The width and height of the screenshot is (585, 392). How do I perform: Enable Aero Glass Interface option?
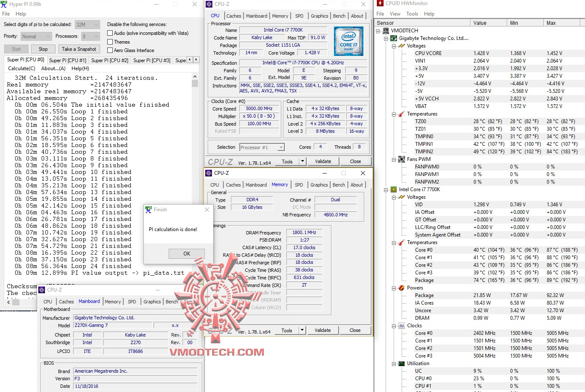point(110,50)
